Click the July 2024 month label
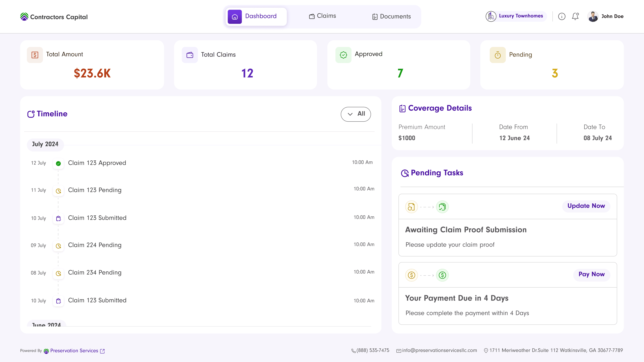644x362 pixels. pos(45,144)
